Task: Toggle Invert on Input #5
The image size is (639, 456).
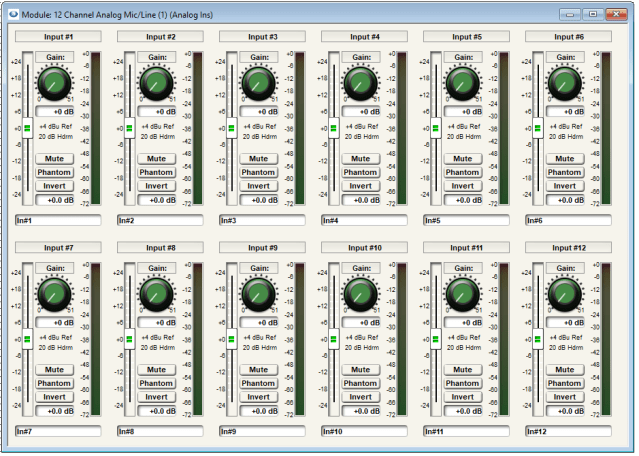Action: [461, 186]
